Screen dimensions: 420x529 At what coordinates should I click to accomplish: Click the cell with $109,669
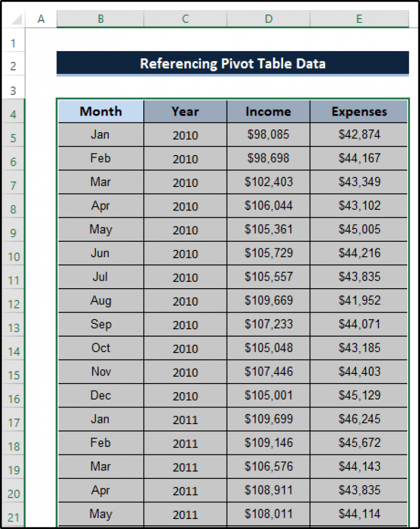(269, 300)
